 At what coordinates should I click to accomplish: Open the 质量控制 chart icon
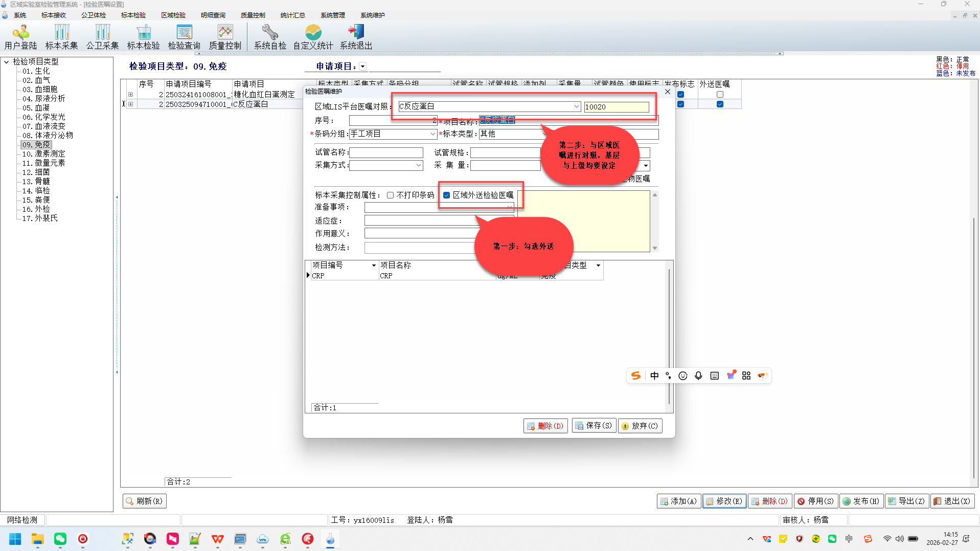[225, 37]
